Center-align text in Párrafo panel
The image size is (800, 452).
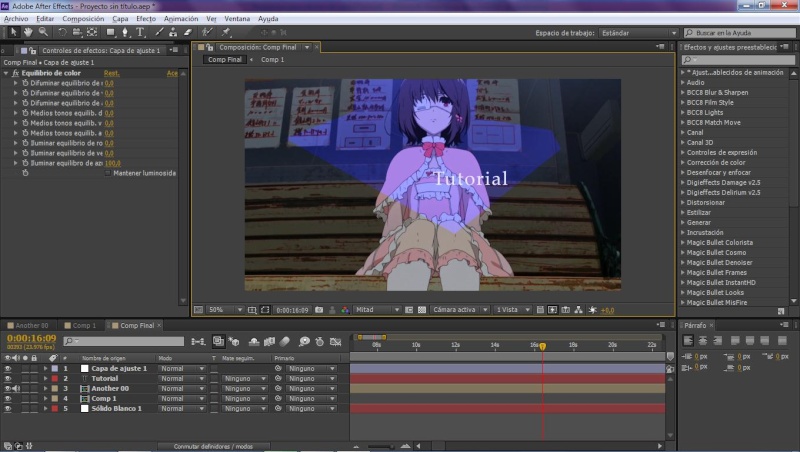pyautogui.click(x=703, y=340)
